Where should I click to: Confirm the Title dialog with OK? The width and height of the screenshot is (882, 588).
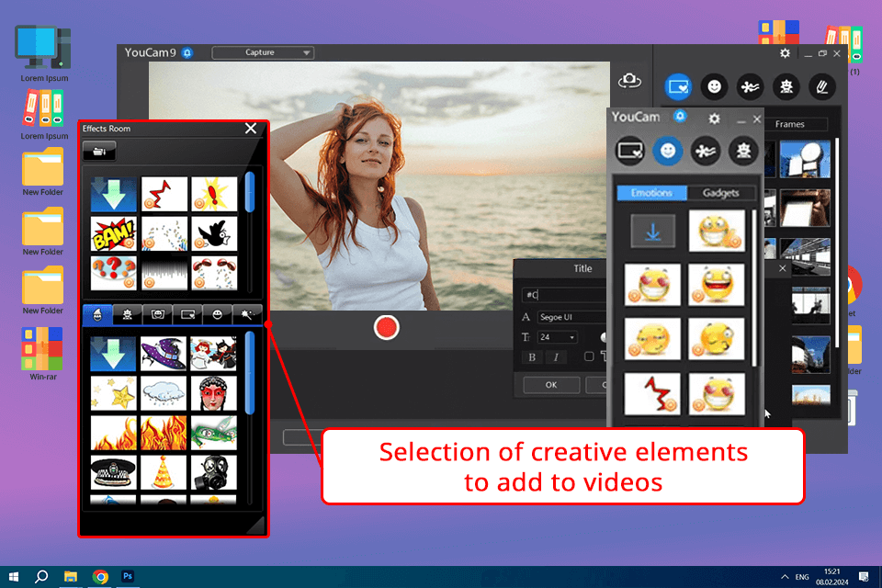(551, 385)
